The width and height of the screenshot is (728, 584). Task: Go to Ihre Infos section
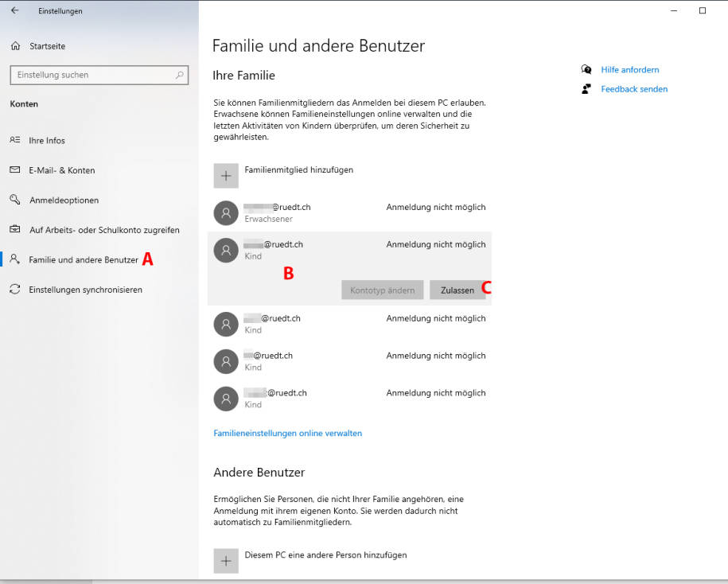click(47, 140)
